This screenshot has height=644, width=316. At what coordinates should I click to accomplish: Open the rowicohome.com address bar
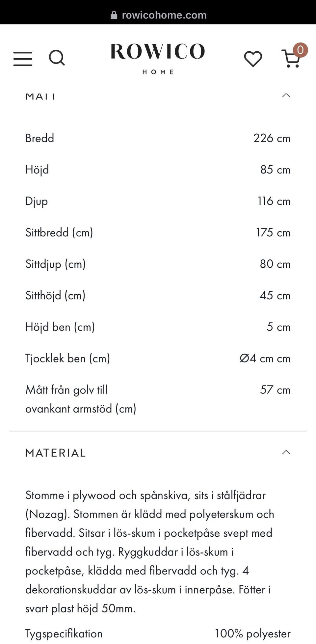(x=158, y=15)
